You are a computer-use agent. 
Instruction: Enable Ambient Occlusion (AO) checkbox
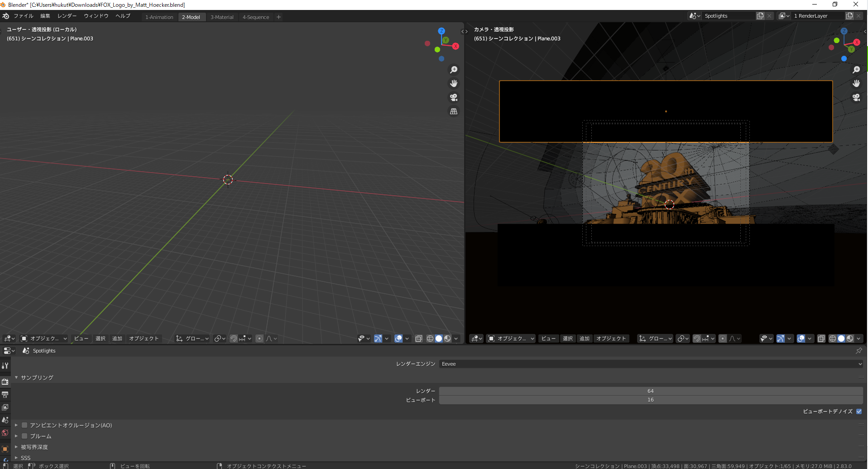pos(24,425)
